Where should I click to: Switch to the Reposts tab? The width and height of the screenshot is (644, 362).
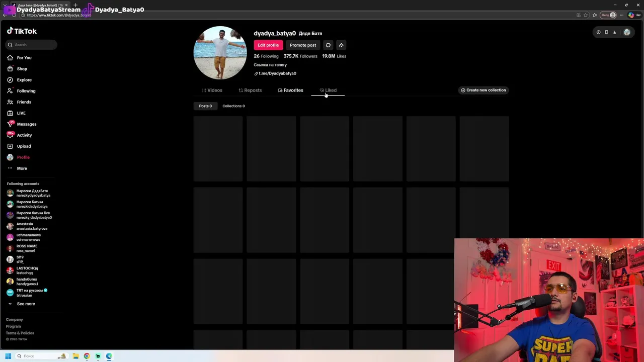[x=250, y=90]
